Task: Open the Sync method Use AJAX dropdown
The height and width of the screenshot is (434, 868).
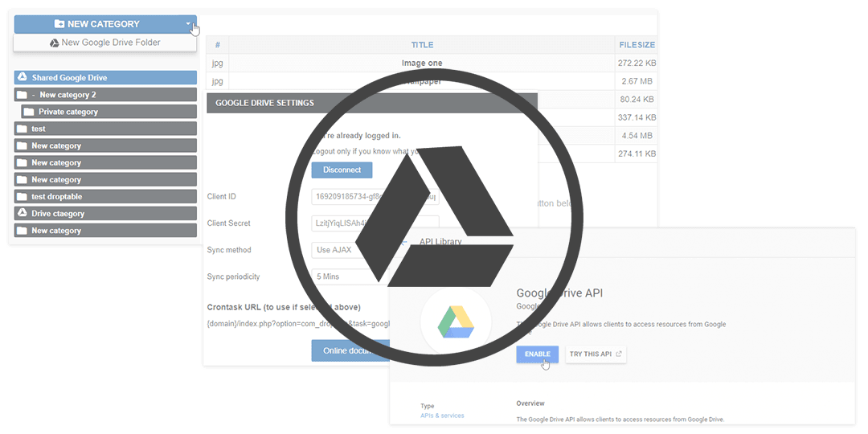Action: click(x=346, y=250)
